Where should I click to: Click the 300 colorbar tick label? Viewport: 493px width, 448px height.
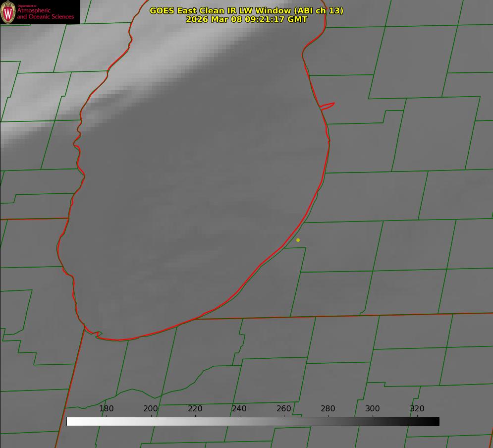click(x=373, y=409)
